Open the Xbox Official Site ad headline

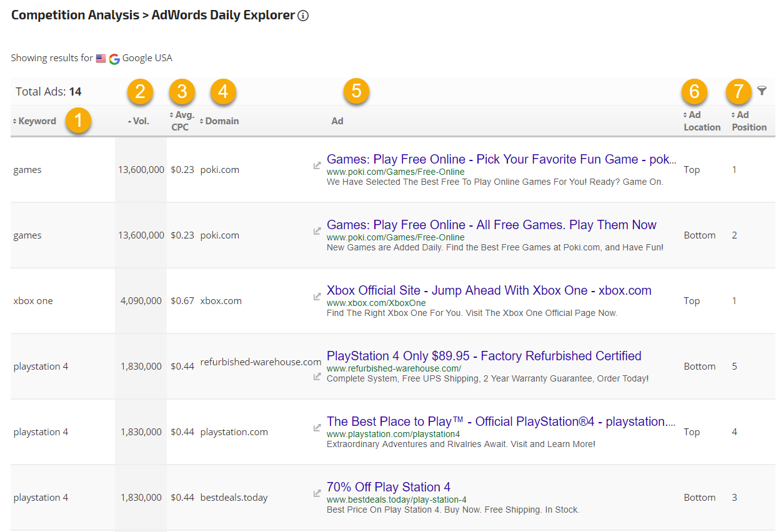[x=489, y=290]
